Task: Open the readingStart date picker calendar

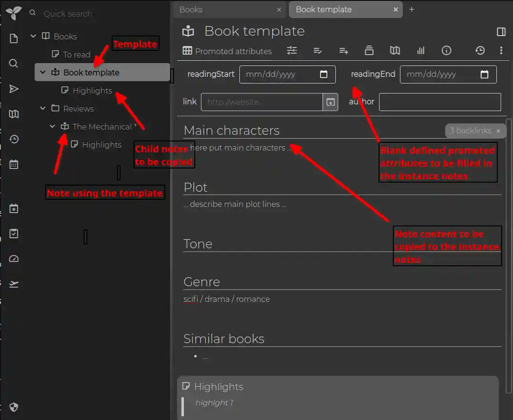Action: pyautogui.click(x=324, y=75)
